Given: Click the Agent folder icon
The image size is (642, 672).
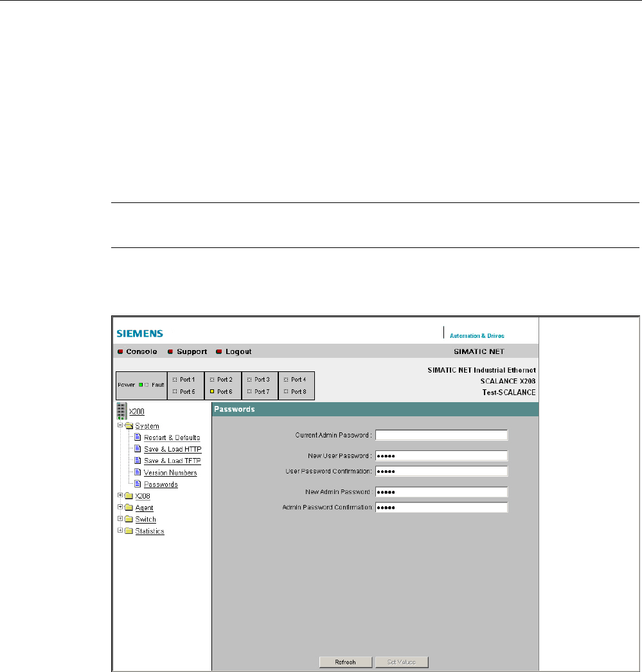Looking at the screenshot, I should [x=129, y=508].
